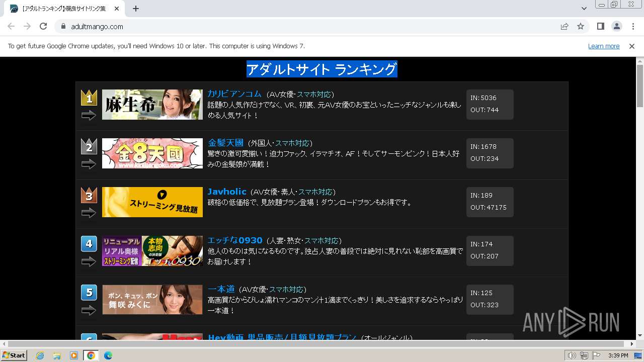Go forward using browser forward arrow

click(x=27, y=26)
